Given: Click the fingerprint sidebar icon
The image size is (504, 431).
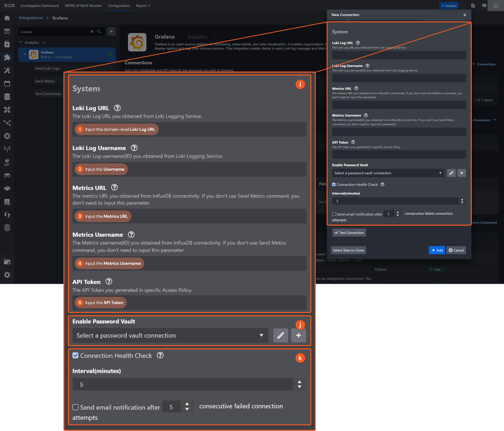Looking at the screenshot, I should pos(7,228).
